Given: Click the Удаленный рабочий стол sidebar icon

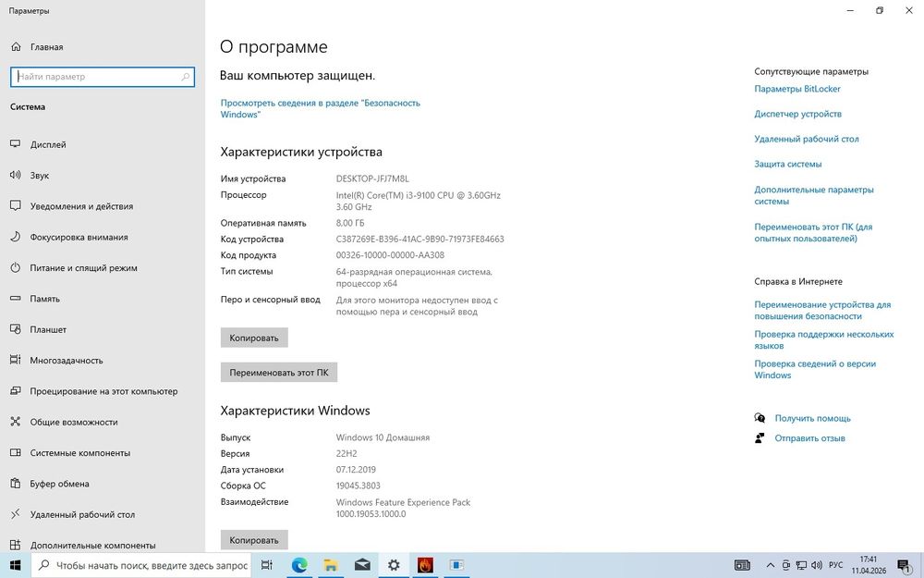Looking at the screenshot, I should click(x=16, y=514).
